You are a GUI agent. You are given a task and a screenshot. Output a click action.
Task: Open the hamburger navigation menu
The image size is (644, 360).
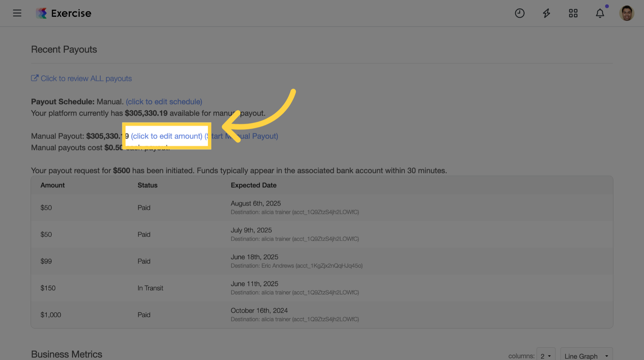click(17, 13)
